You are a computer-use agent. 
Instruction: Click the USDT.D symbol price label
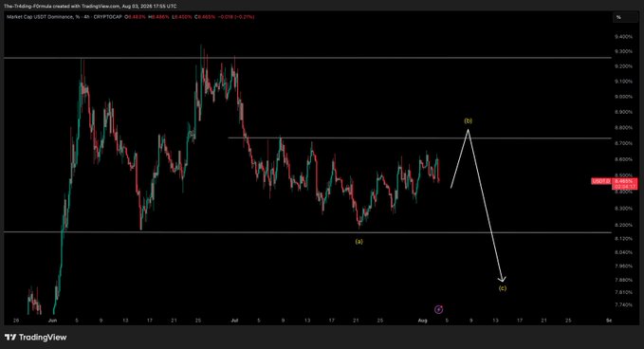pyautogui.click(x=601, y=181)
